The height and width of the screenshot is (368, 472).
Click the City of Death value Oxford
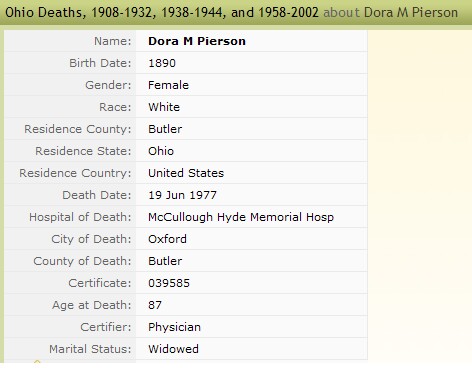coord(167,239)
